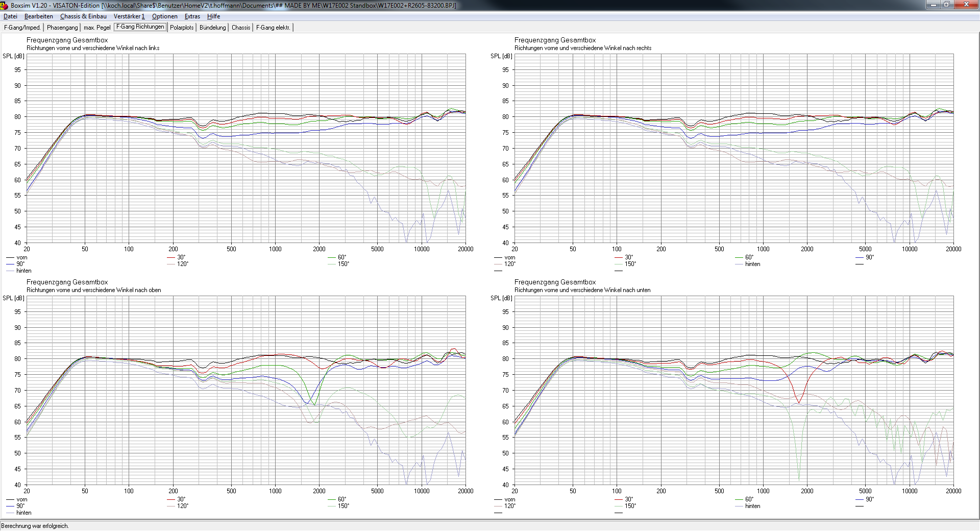Select the F-Gang Richtungen tab
This screenshot has width=980, height=531.
point(140,27)
